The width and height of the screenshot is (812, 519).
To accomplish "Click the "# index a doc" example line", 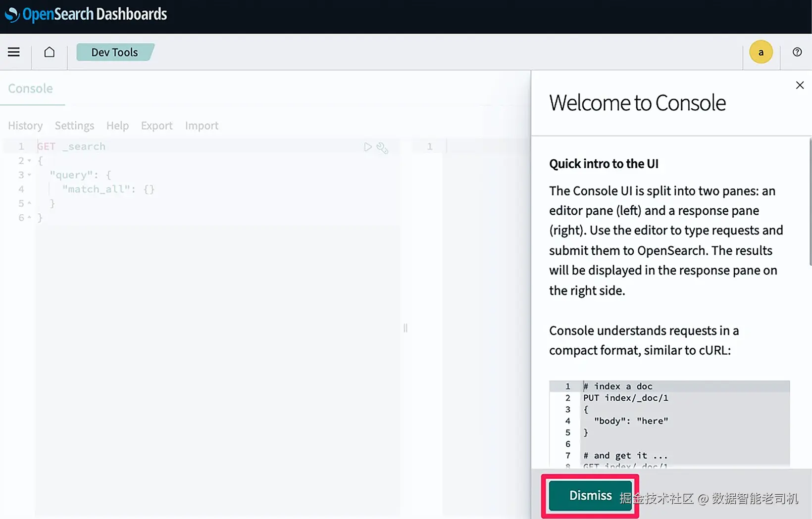I will coord(618,386).
